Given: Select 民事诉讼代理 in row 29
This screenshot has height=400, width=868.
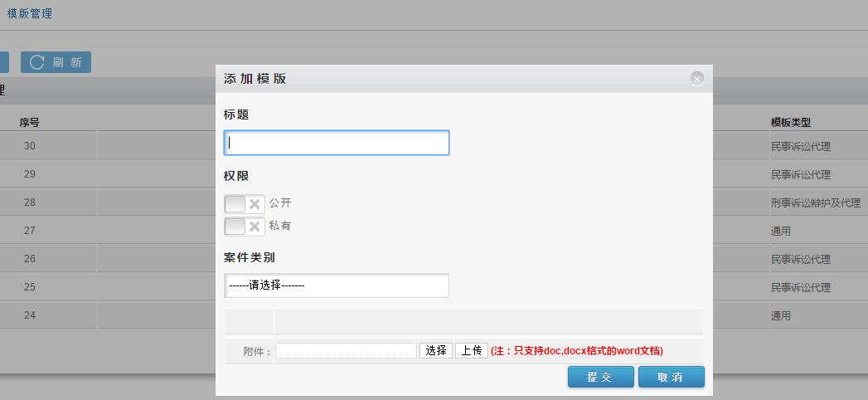Looking at the screenshot, I should click(800, 175).
